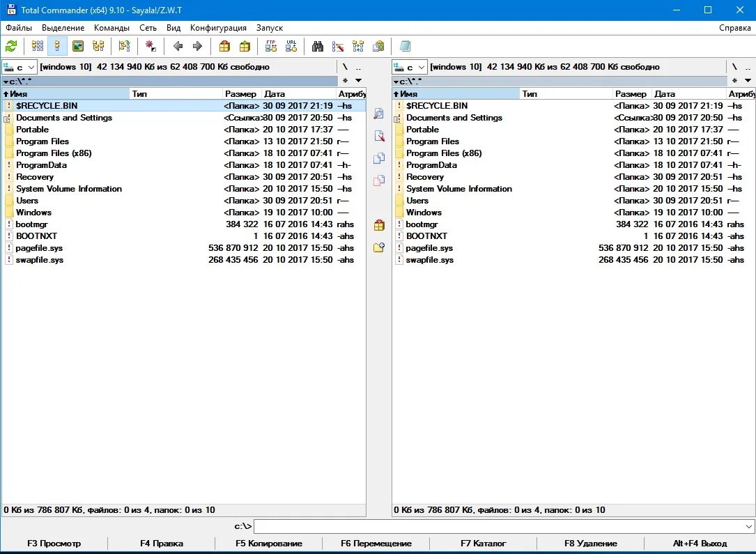Open the Команды menu
Image resolution: width=756 pixels, height=554 pixels.
point(112,28)
